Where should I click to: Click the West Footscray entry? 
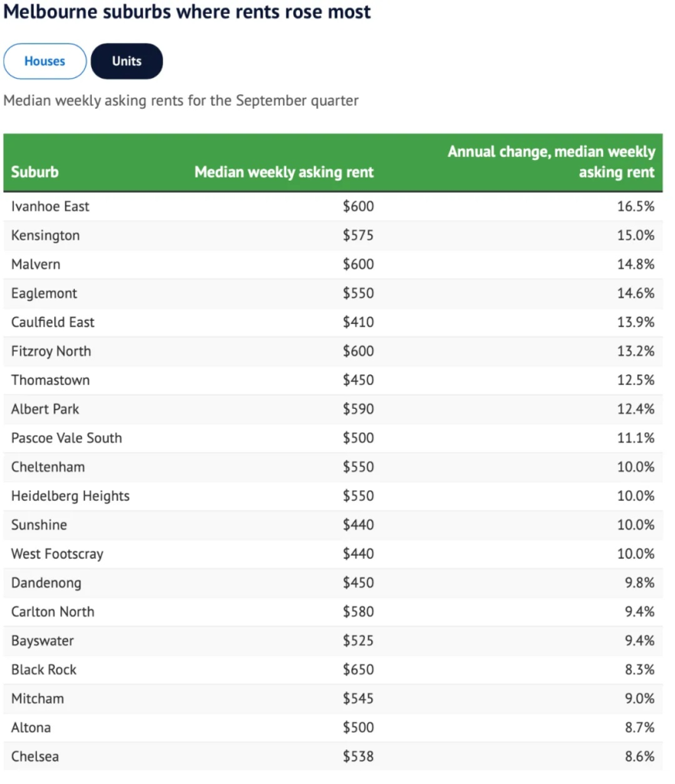pyautogui.click(x=57, y=554)
